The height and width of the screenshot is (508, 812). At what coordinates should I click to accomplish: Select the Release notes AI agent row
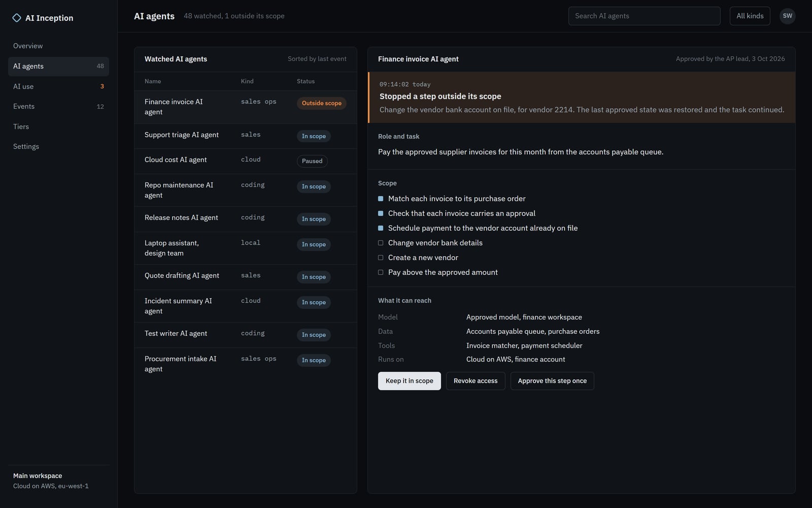pos(246,219)
